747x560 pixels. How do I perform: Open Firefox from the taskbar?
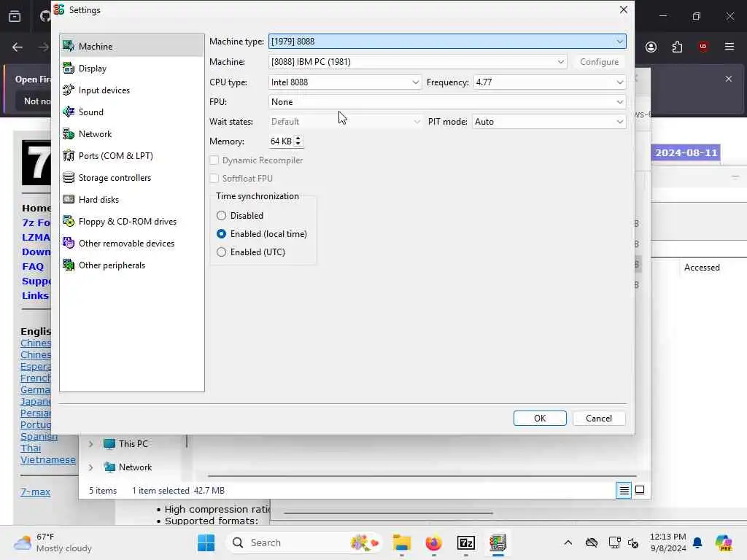433,542
